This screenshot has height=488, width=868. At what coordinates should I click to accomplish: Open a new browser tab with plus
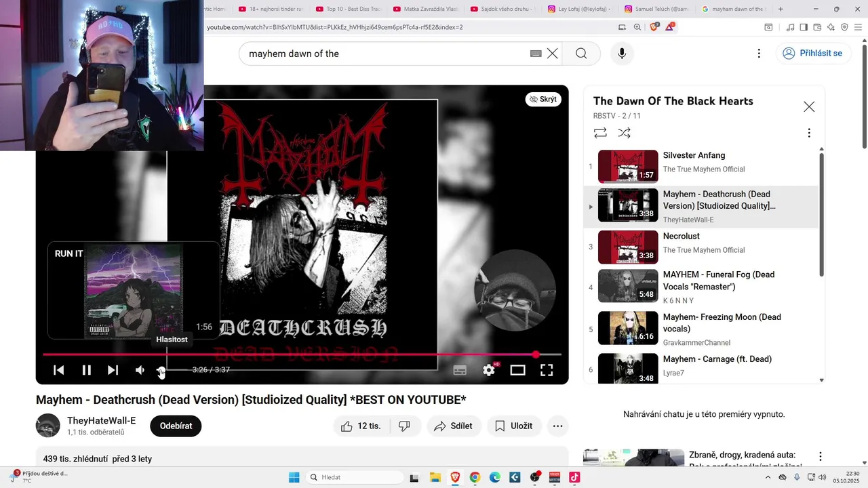click(x=781, y=9)
